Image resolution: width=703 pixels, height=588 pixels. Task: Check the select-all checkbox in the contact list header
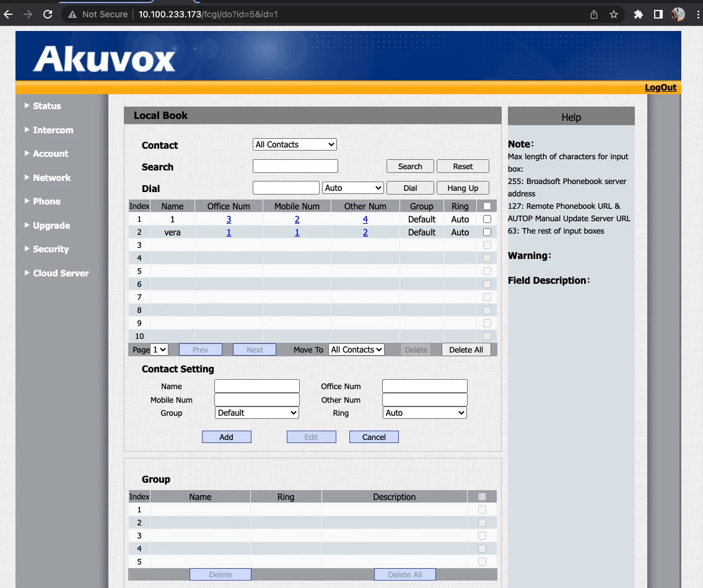coord(487,205)
